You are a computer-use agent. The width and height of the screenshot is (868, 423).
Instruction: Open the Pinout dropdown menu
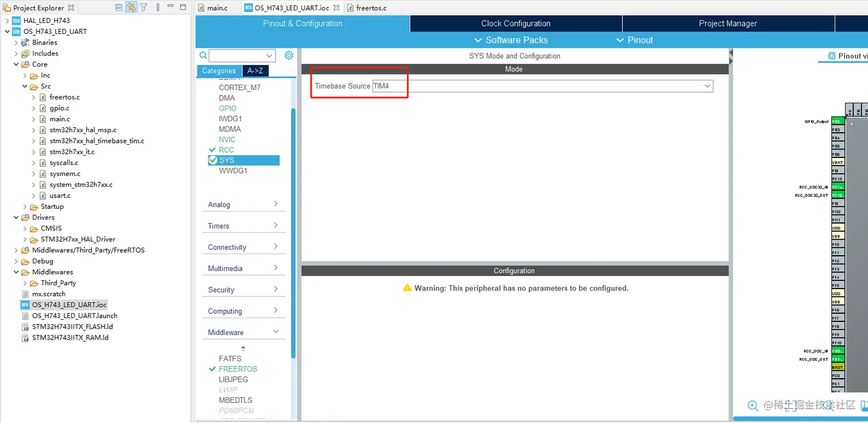pyautogui.click(x=634, y=40)
